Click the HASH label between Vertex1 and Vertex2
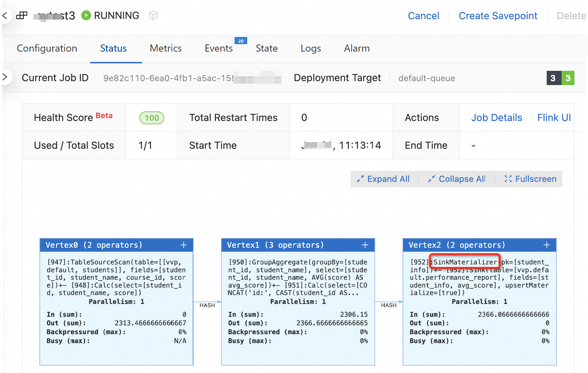Screen dimensions: 588x373 coord(389,305)
